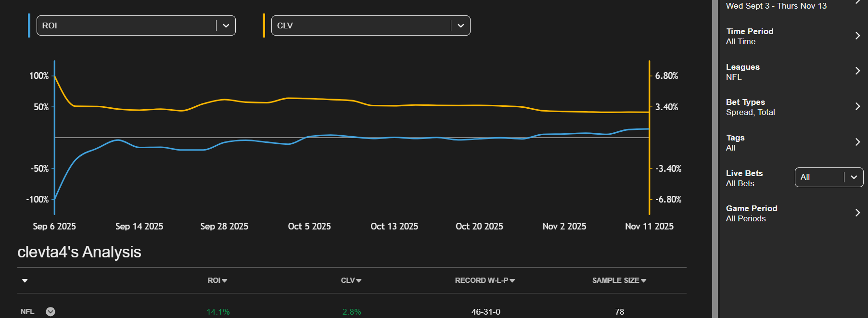Viewport: 868px width, 318px height.
Task: Expand the NFL row details circle icon
Action: [x=51, y=312]
